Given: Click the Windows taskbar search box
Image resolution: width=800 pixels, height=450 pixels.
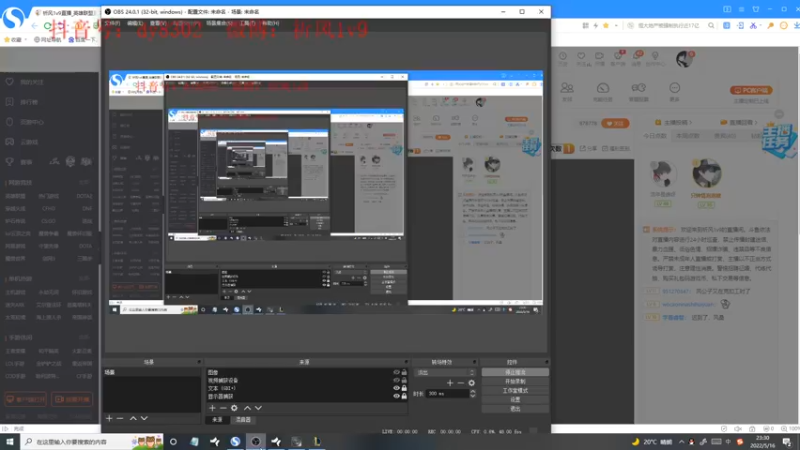Looking at the screenshot, I should (92, 441).
